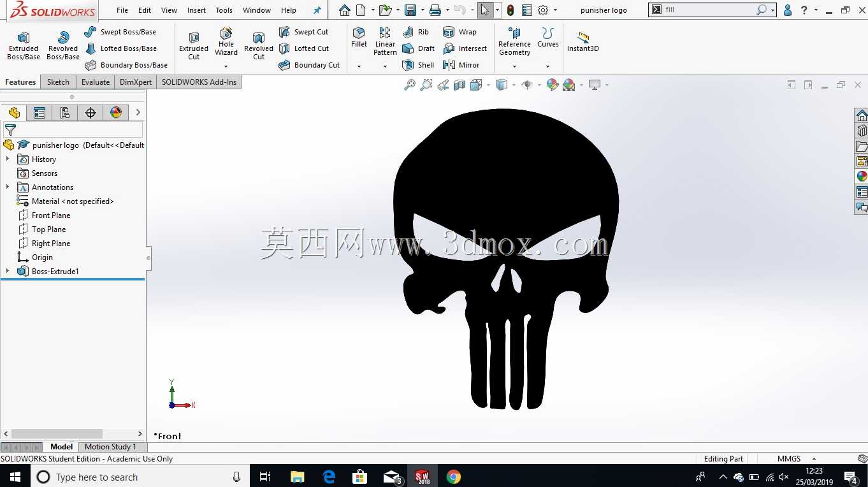Select the Front Plane in tree
The height and width of the screenshot is (487, 868).
coord(45,215)
